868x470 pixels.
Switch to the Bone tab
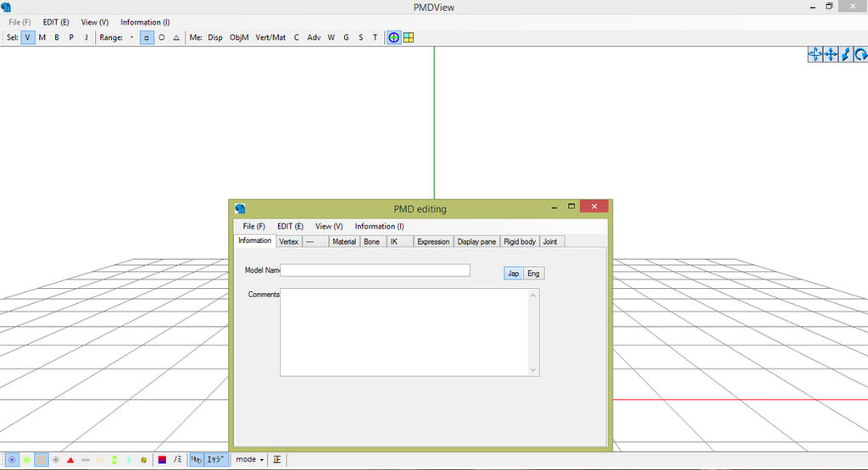click(372, 241)
